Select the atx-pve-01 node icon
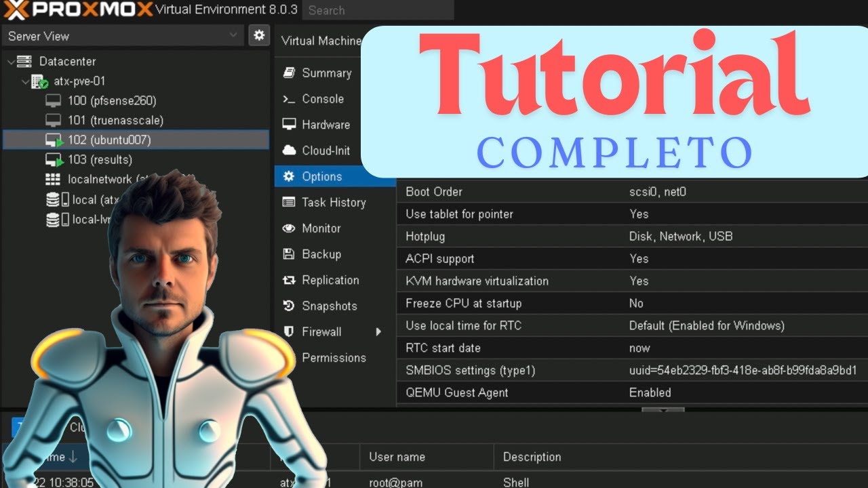The width and height of the screenshot is (868, 488). pyautogui.click(x=39, y=81)
